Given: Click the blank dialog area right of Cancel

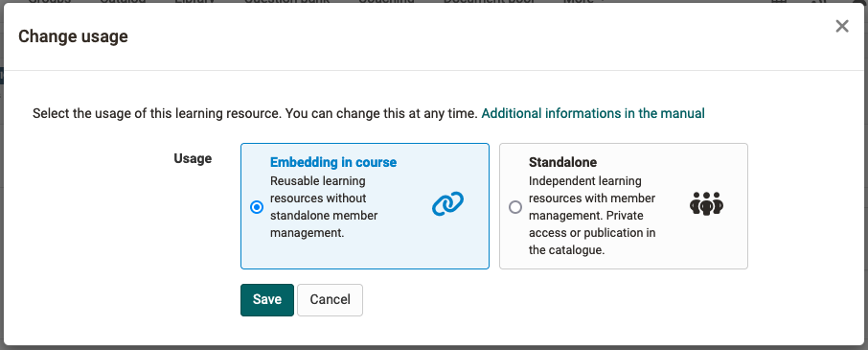Looking at the screenshot, I should coord(554,299).
